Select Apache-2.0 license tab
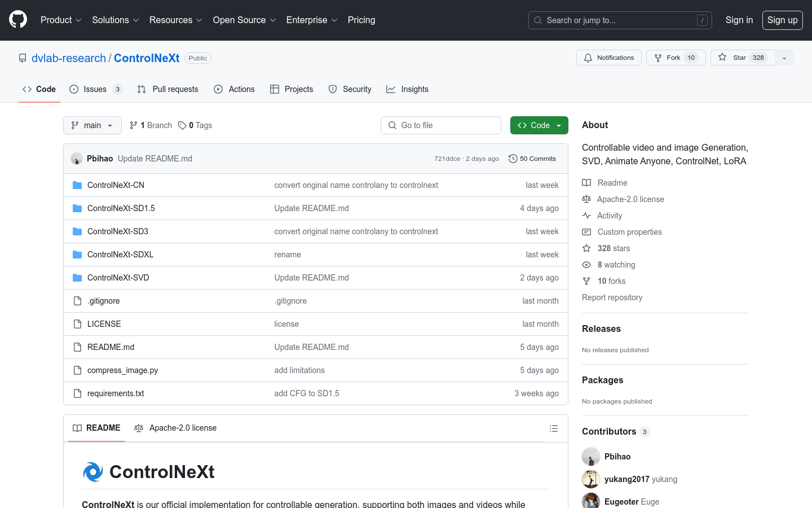 pyautogui.click(x=175, y=428)
